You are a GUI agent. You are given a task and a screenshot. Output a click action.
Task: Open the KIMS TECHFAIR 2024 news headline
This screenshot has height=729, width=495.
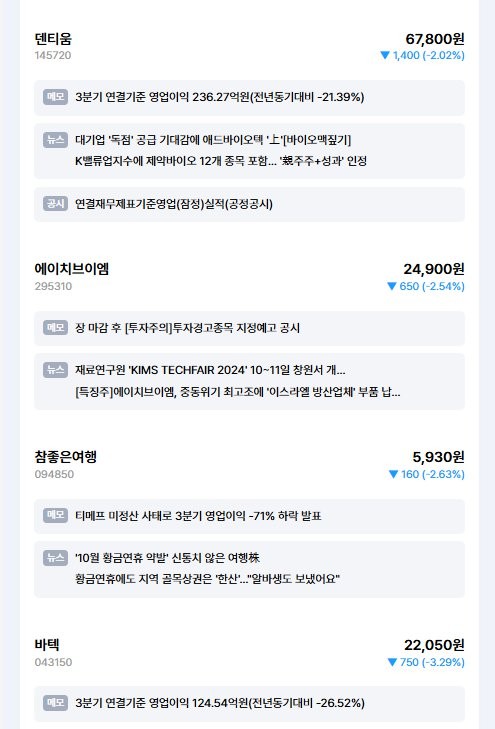pyautogui.click(x=210, y=370)
